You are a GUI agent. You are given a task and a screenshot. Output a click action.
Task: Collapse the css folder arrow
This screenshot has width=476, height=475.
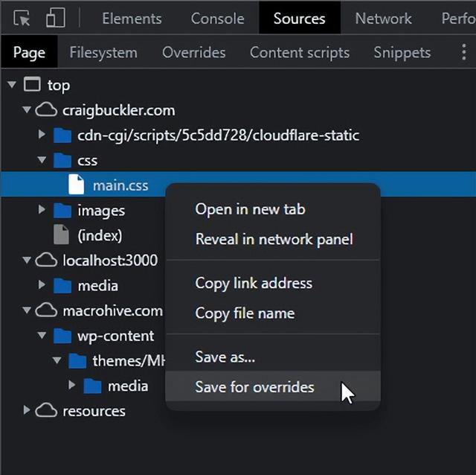point(42,159)
